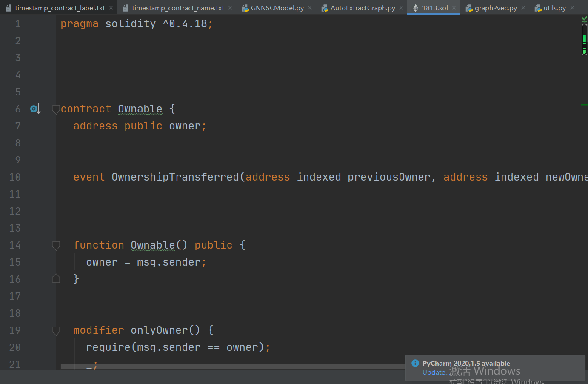
Task: Click 'modifier' keyword on line 19
Action: tap(99, 330)
